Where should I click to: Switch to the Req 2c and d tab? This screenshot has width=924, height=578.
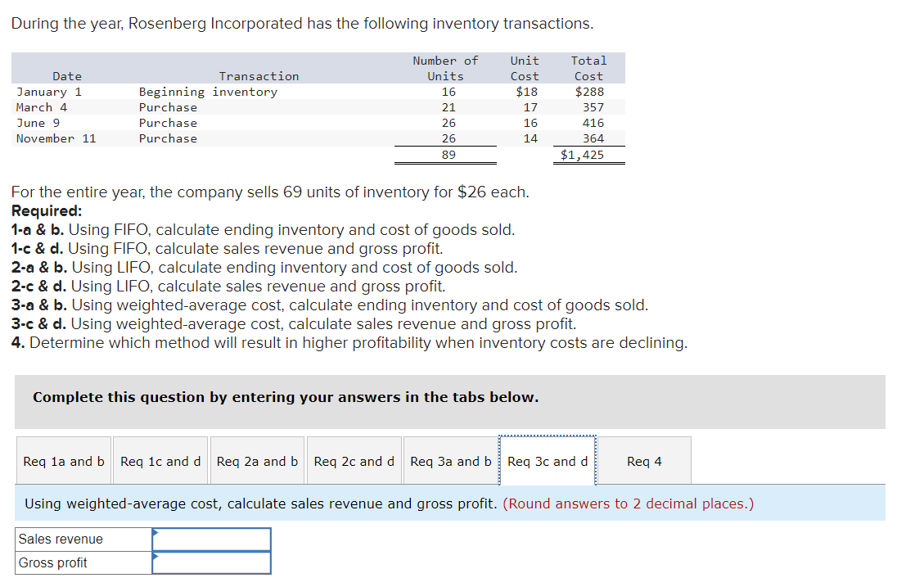pos(354,460)
